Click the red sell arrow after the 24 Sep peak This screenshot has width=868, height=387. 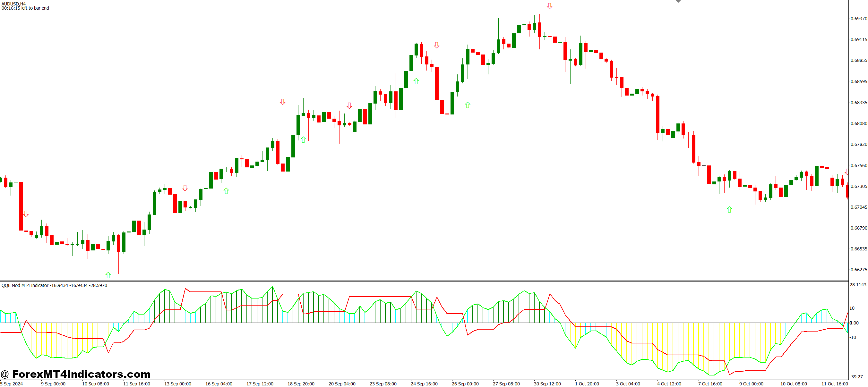coord(436,45)
